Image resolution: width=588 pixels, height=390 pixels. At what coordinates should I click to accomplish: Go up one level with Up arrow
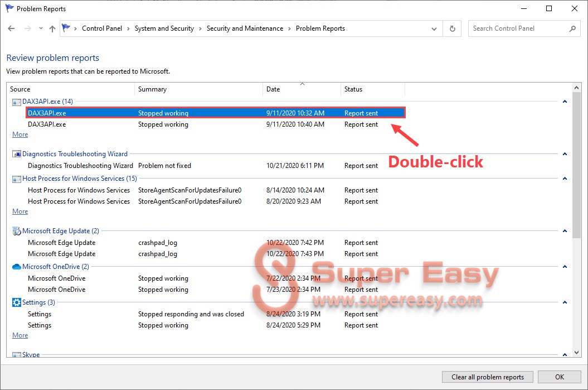tap(52, 28)
